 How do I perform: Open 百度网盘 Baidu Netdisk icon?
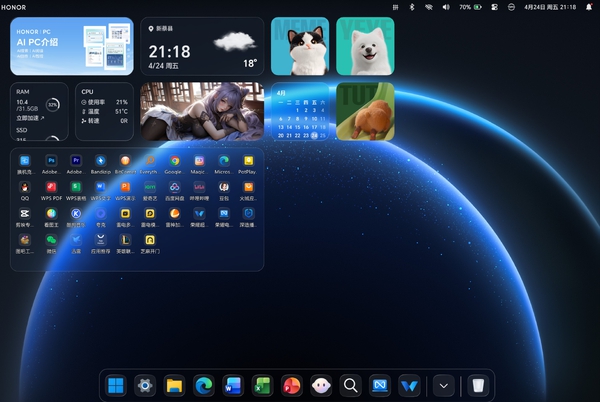pos(175,187)
